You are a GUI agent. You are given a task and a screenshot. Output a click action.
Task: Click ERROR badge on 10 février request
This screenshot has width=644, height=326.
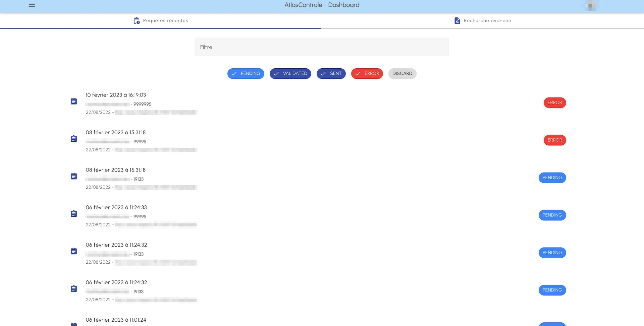[x=554, y=103]
